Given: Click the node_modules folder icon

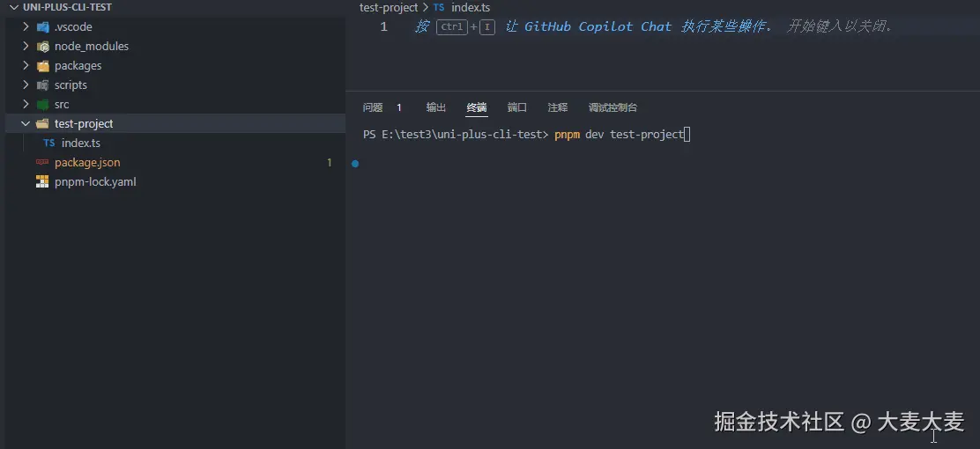Looking at the screenshot, I should point(42,46).
